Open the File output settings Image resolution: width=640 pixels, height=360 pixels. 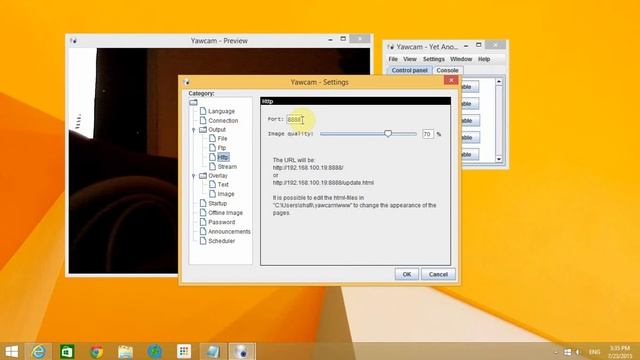click(x=222, y=138)
